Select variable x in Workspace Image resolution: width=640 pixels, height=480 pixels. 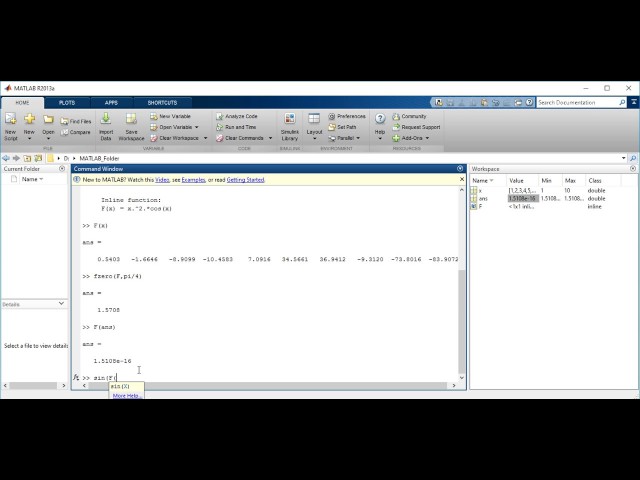(x=480, y=191)
